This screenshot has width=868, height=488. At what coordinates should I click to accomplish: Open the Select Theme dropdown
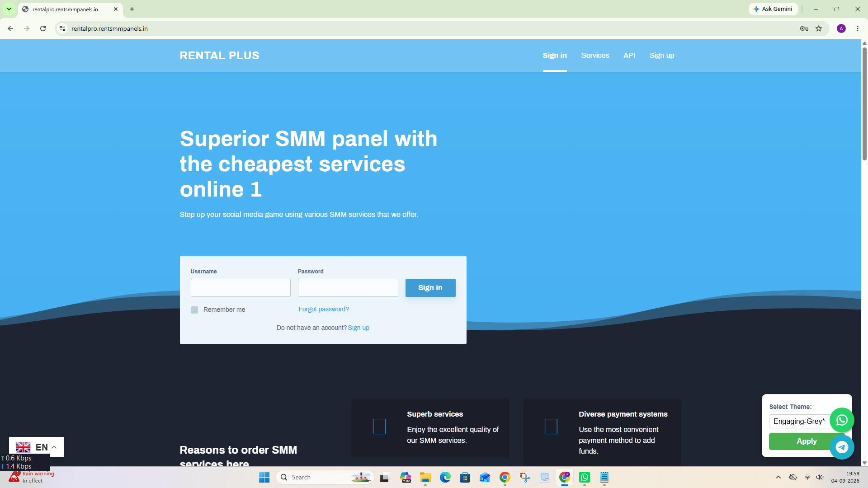point(799,421)
